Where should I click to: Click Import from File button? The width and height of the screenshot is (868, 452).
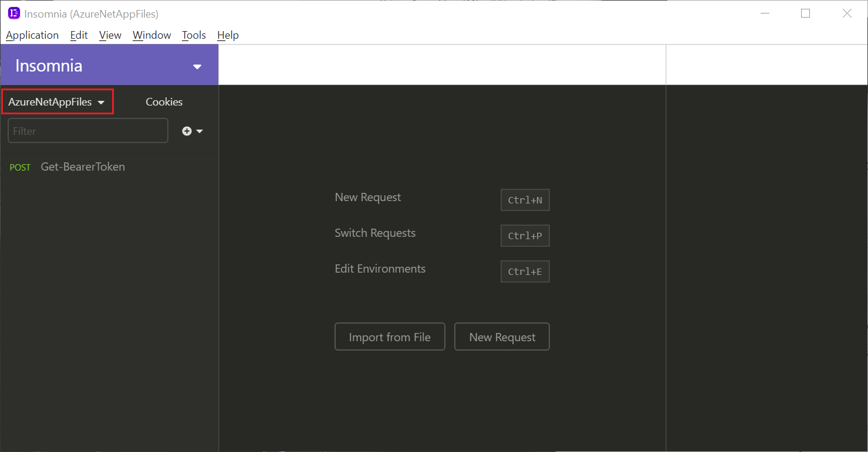(390, 337)
